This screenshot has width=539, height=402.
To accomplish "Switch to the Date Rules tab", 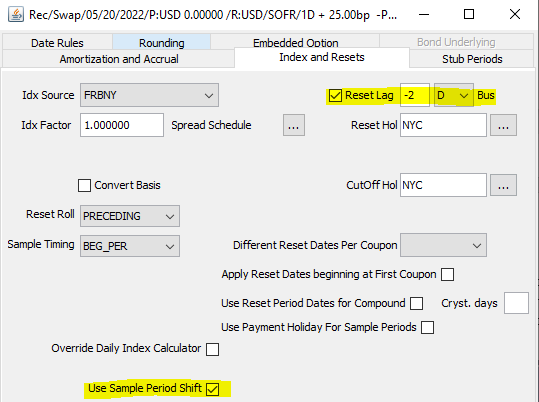I will (x=57, y=43).
